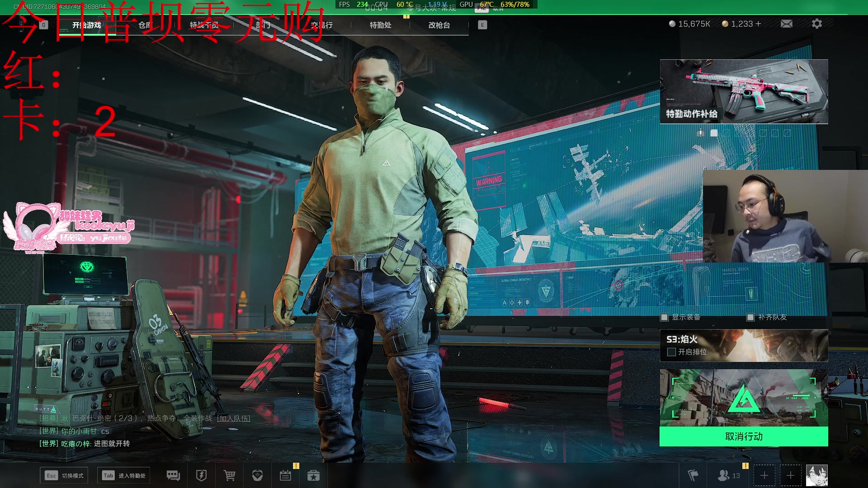The width and height of the screenshot is (868, 488).
Task: Add currency with plus next to 1,233
Action: [758, 23]
